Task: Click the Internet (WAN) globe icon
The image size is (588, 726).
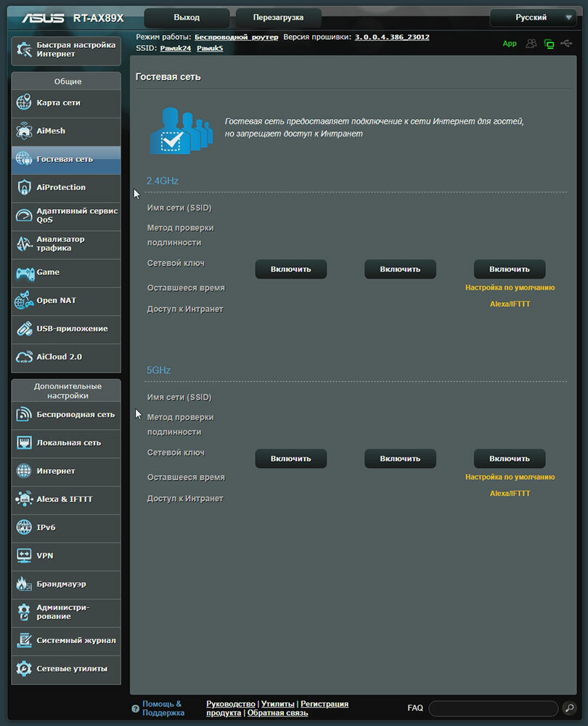Action: coord(24,470)
